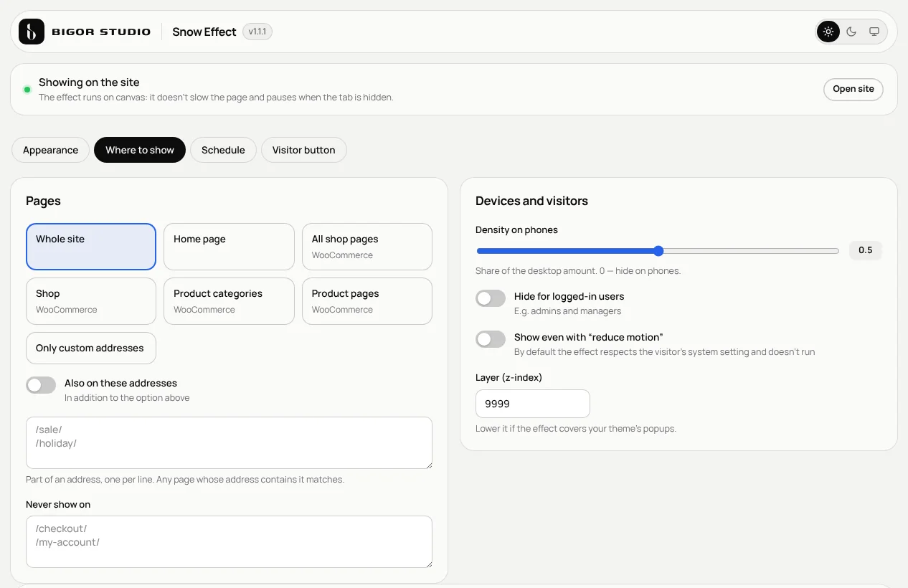Switch to the Where to show tab
This screenshot has height=588, width=908.
point(140,150)
